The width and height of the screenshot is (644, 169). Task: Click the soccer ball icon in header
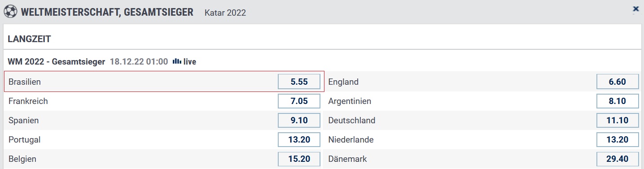coord(10,11)
